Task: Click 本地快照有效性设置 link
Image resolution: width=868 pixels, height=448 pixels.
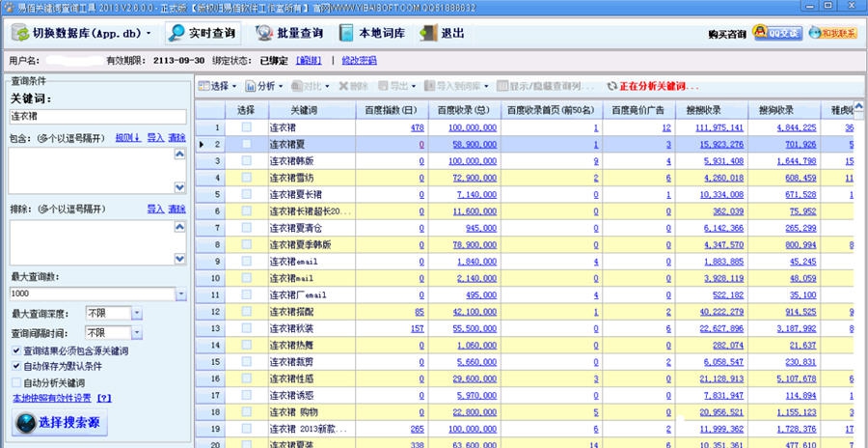Action: coord(52,398)
